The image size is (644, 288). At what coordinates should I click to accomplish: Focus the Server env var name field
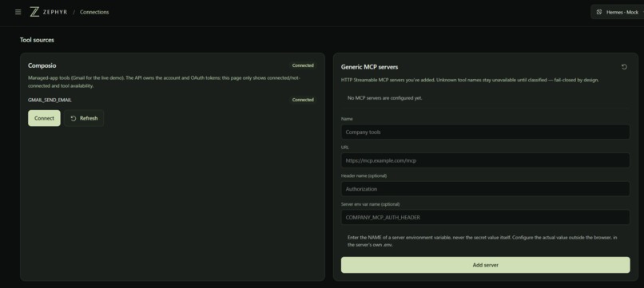pyautogui.click(x=485, y=218)
